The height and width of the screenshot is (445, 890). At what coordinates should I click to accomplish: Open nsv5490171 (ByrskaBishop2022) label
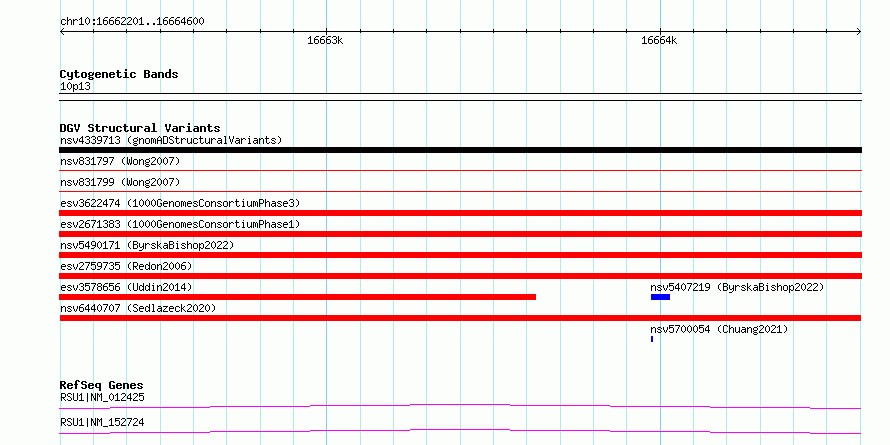(x=147, y=245)
